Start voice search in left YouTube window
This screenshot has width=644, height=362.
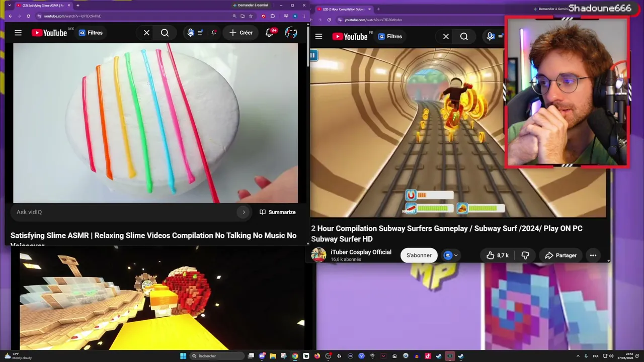(190, 33)
